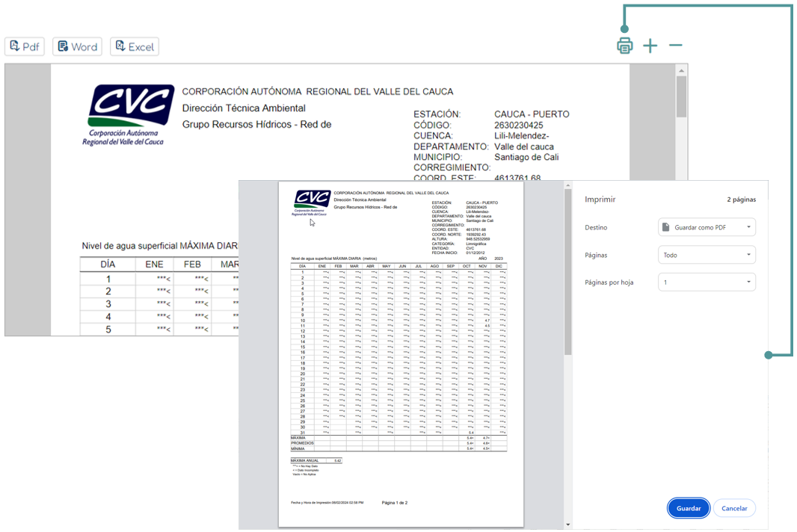Screen dimensions: 797x532
Task: Click 'Santiago de Cali' municipality value in the report viewer
Action: 526,157
